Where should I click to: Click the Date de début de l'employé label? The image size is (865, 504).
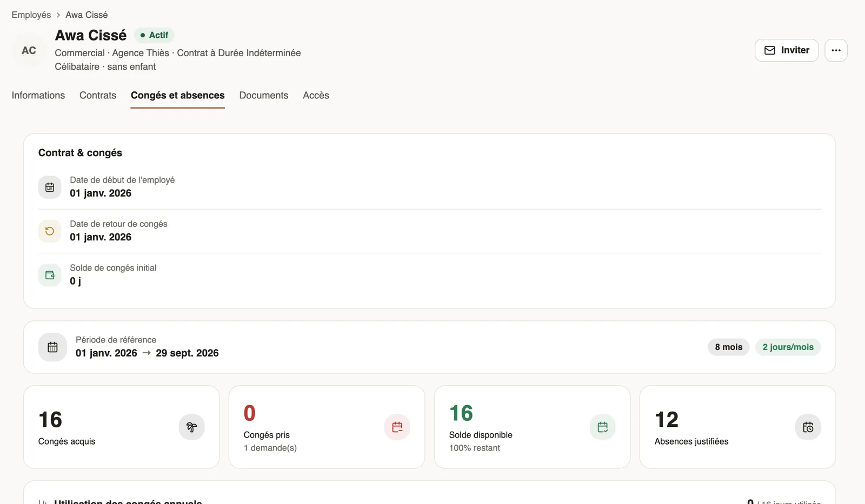[x=122, y=180]
